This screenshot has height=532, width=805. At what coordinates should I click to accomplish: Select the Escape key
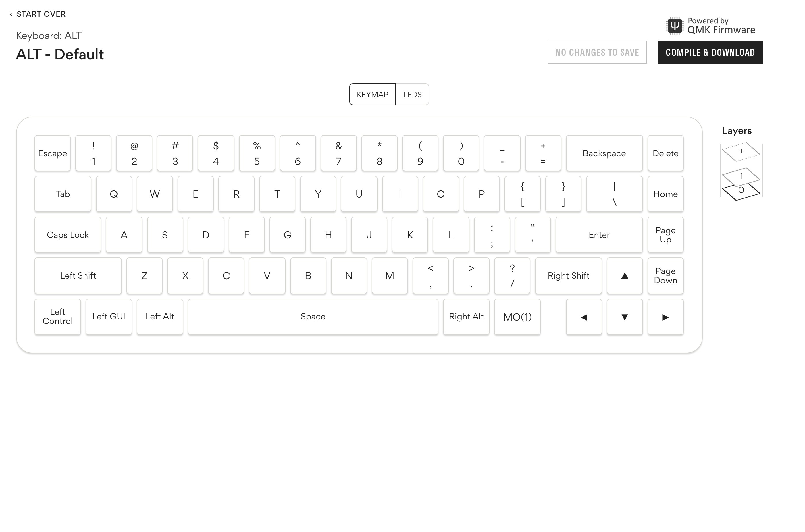point(52,153)
